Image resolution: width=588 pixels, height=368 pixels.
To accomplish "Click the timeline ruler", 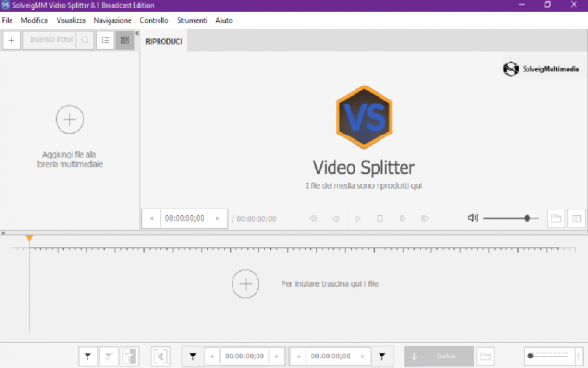I will [x=294, y=249].
